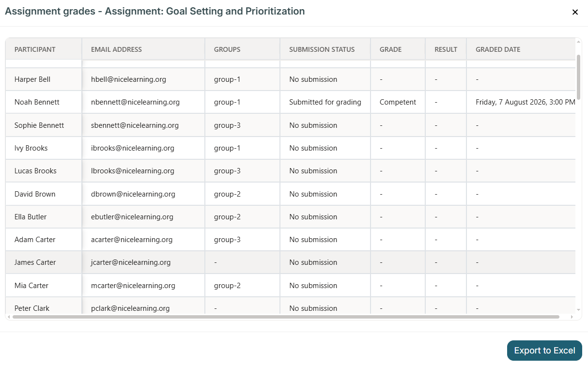Screen dimensions: 588x367
Task: Click the scroll up arrow
Action: point(578,42)
